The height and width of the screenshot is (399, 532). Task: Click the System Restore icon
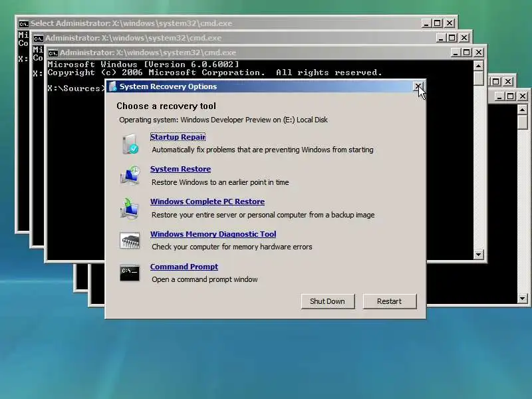point(130,175)
